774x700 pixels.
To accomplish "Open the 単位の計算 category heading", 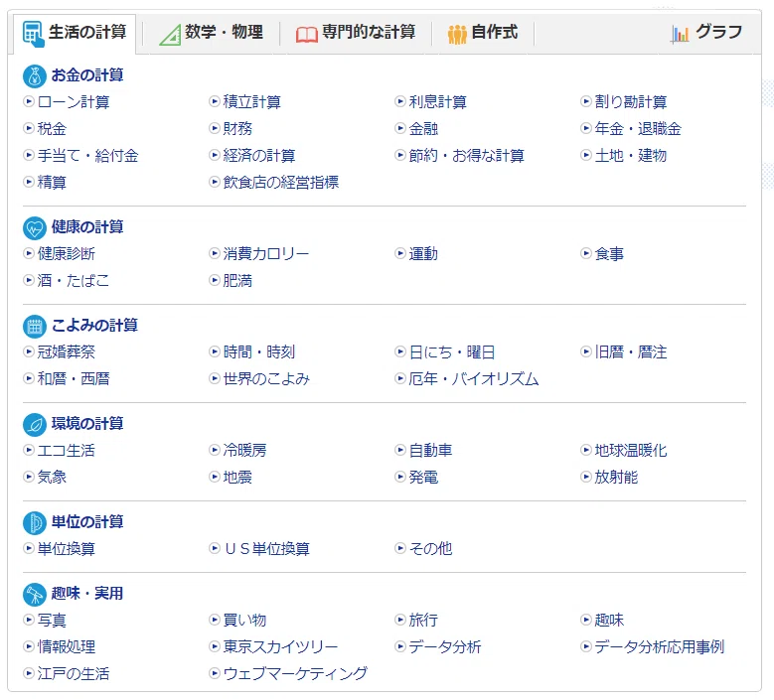I will coord(87,521).
